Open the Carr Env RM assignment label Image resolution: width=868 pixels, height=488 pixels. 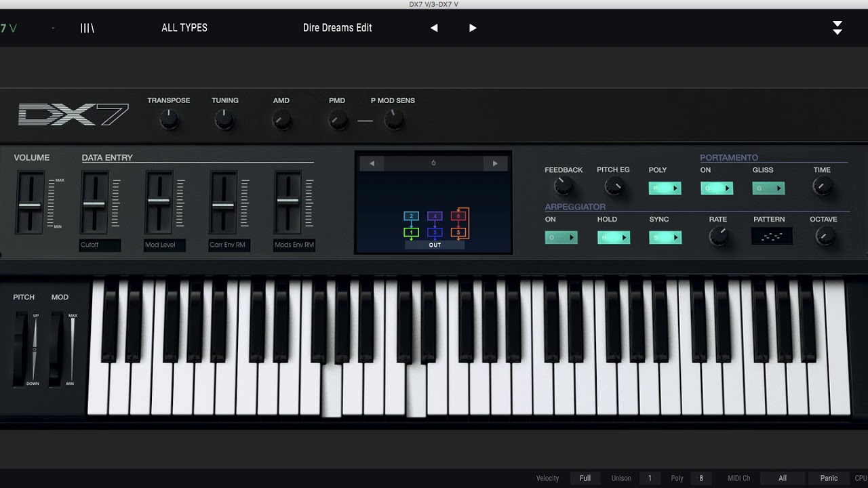(229, 245)
